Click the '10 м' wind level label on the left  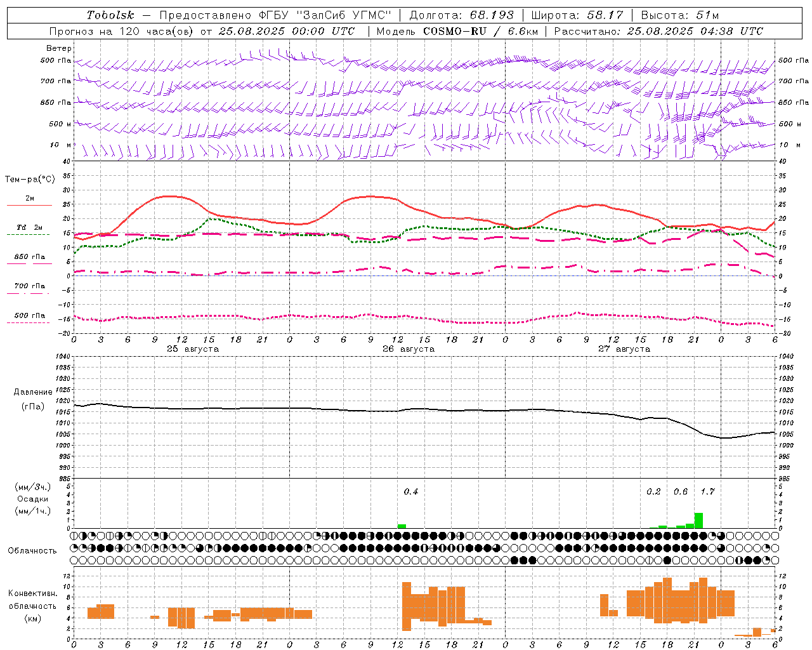click(61, 145)
